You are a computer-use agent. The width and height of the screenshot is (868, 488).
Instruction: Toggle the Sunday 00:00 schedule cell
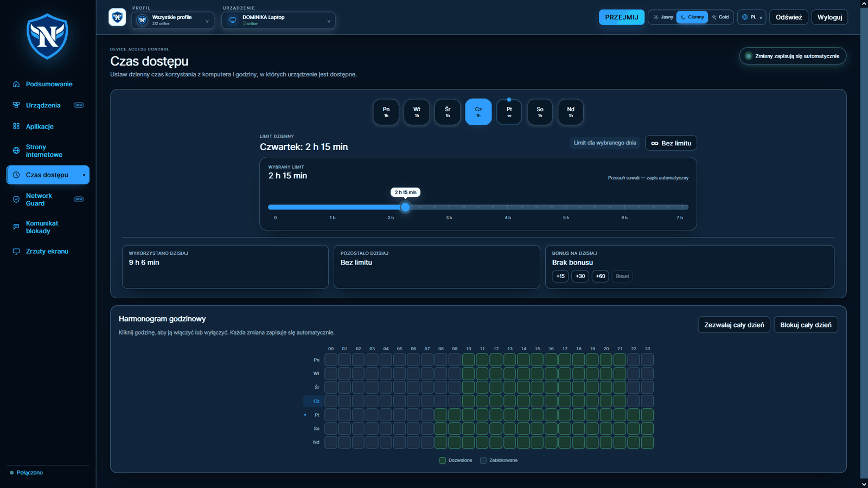331,442
